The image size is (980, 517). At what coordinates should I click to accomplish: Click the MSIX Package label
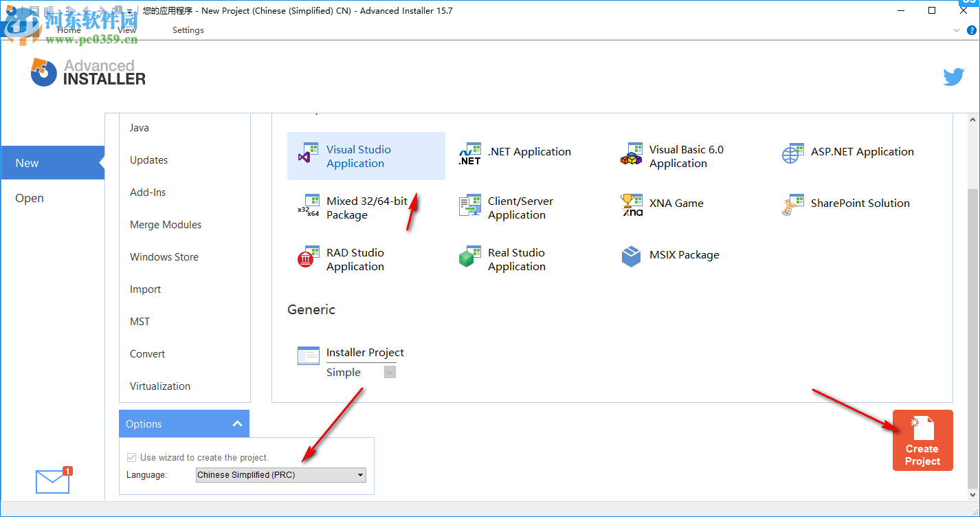click(x=684, y=255)
